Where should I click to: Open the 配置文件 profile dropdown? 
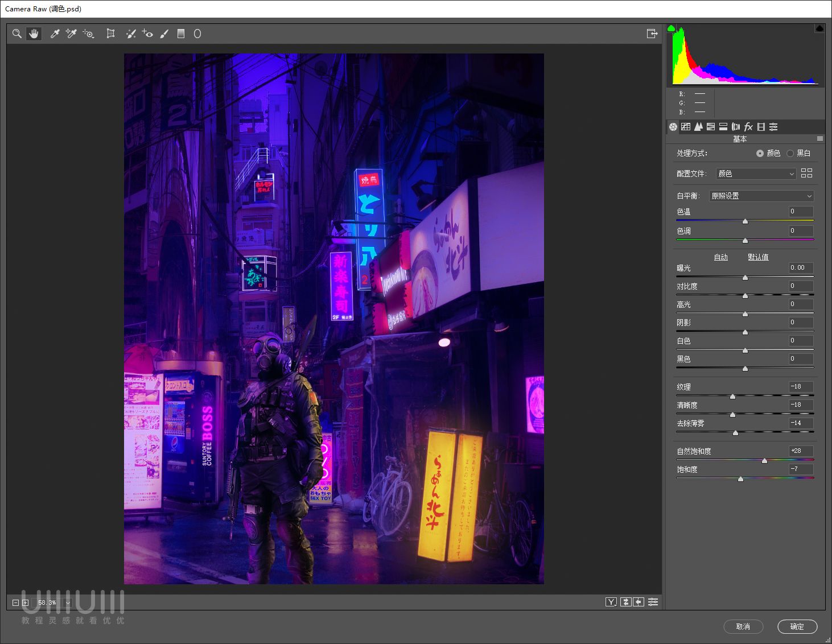click(x=756, y=174)
